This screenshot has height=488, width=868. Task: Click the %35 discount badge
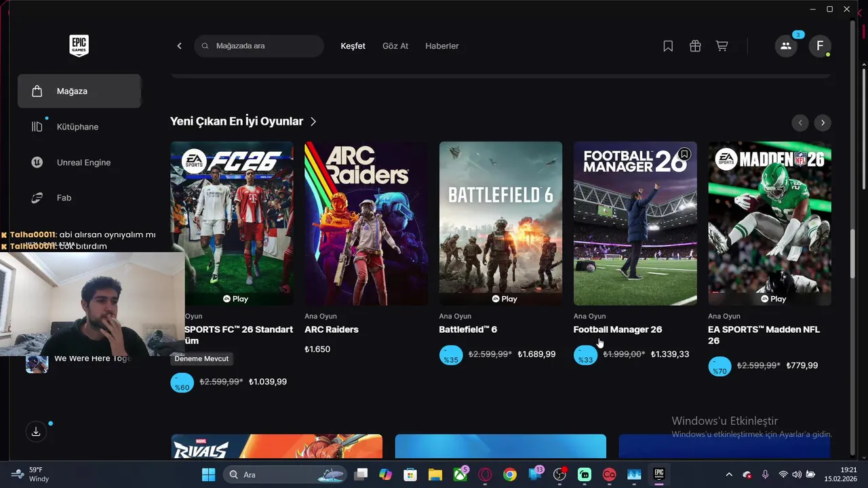point(451,357)
